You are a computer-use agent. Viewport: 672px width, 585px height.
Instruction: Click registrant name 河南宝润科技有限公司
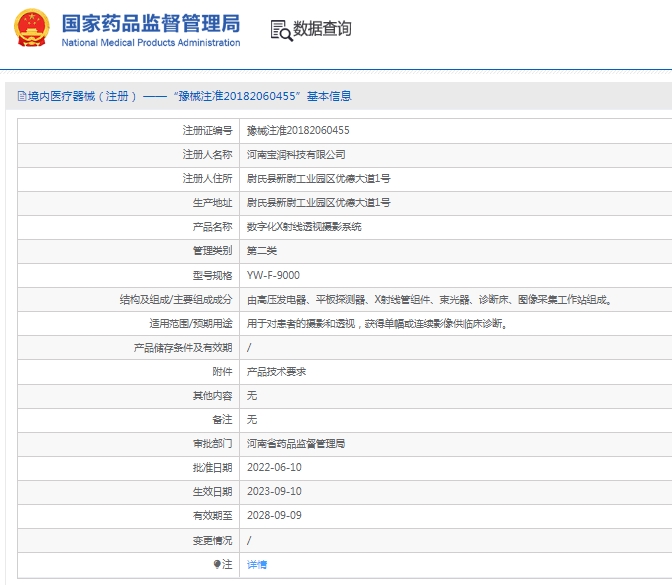(296, 155)
